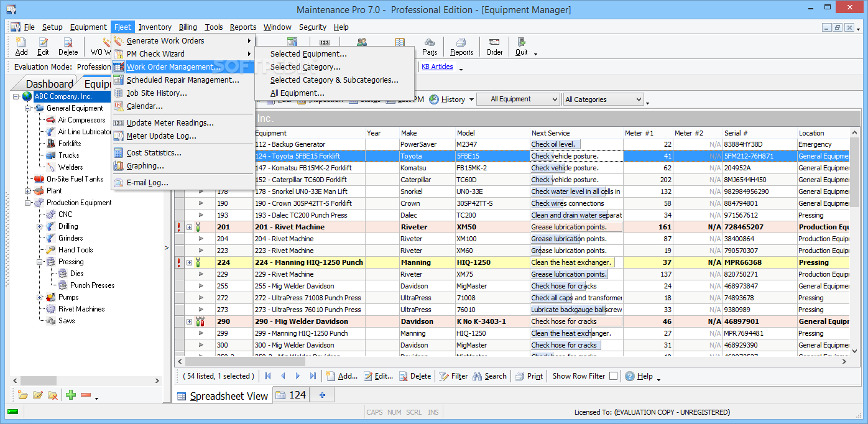This screenshot has width=868, height=424.
Task: Click the Edit toolbar icon
Action: click(x=43, y=47)
